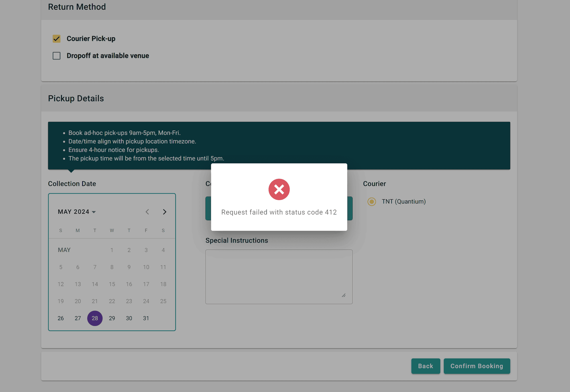570x392 pixels.
Task: Click the backward navigation arrow on calendar
Action: tap(147, 212)
